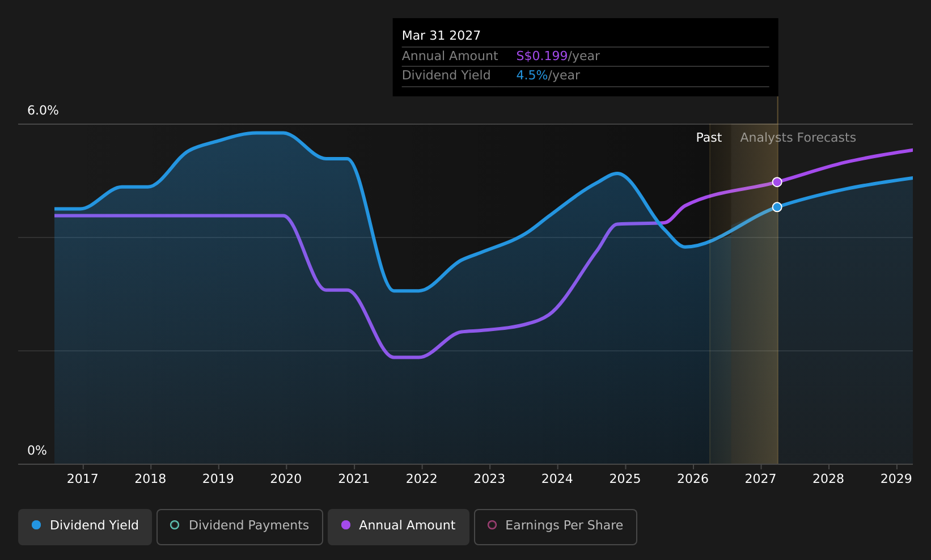Click the 2027 x-axis label
931x560 pixels.
click(x=760, y=479)
